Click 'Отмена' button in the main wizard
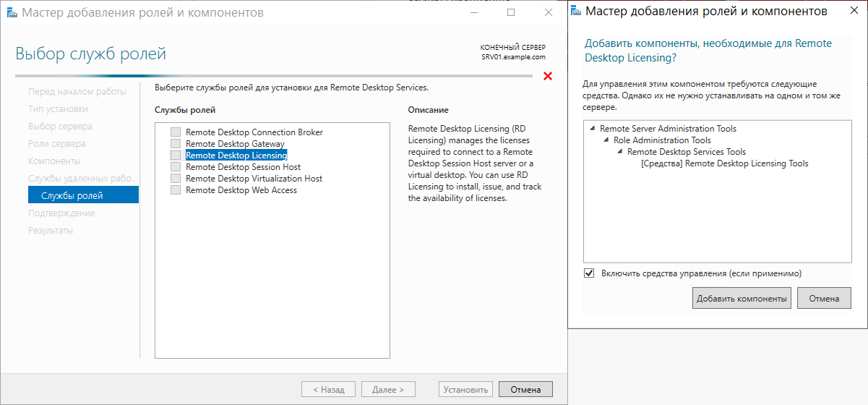The width and height of the screenshot is (868, 405). click(525, 390)
